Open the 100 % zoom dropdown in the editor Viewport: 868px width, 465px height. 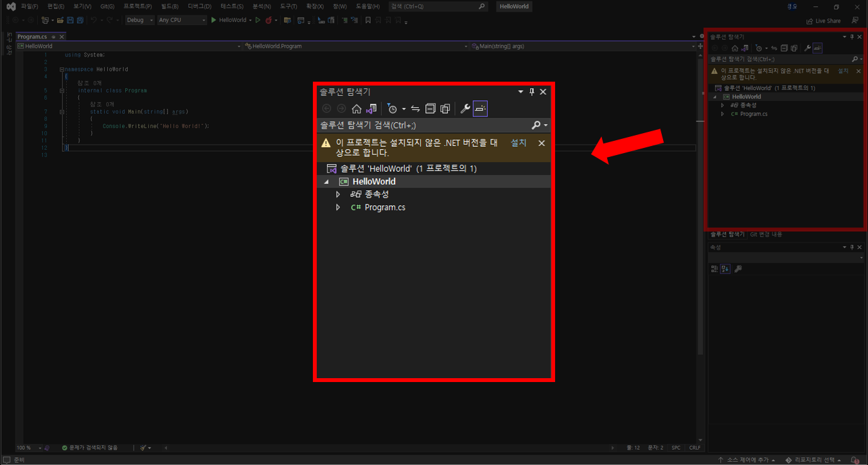pyautogui.click(x=40, y=448)
